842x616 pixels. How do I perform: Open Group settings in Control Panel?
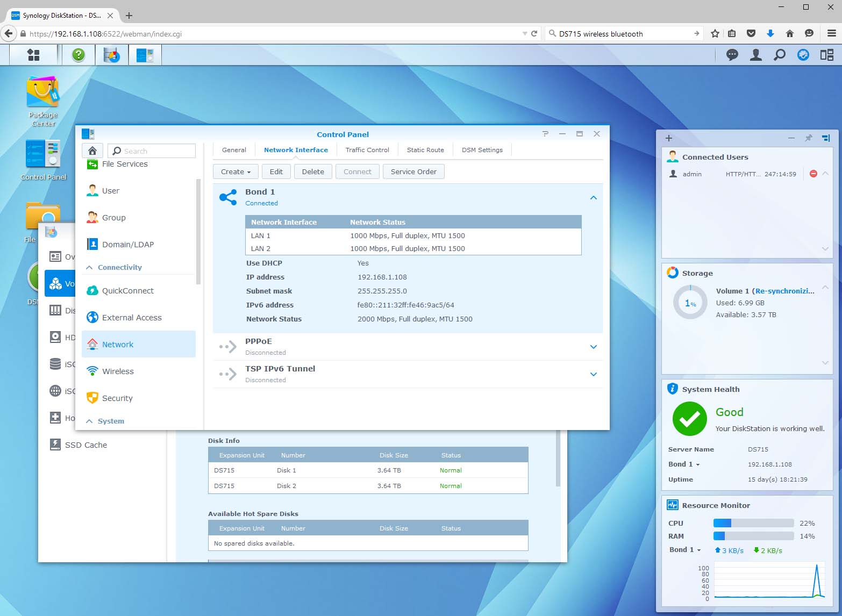(x=139, y=218)
